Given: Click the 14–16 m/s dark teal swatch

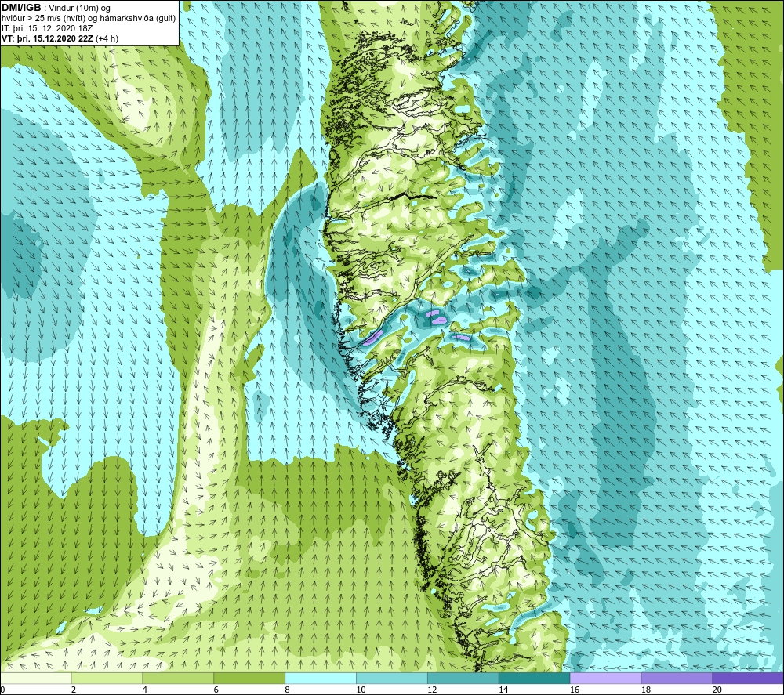Looking at the screenshot, I should (x=535, y=678).
